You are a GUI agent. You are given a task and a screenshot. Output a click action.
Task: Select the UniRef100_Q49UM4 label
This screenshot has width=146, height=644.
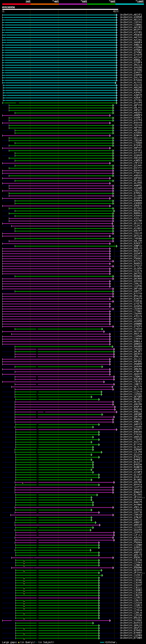(x=131, y=366)
